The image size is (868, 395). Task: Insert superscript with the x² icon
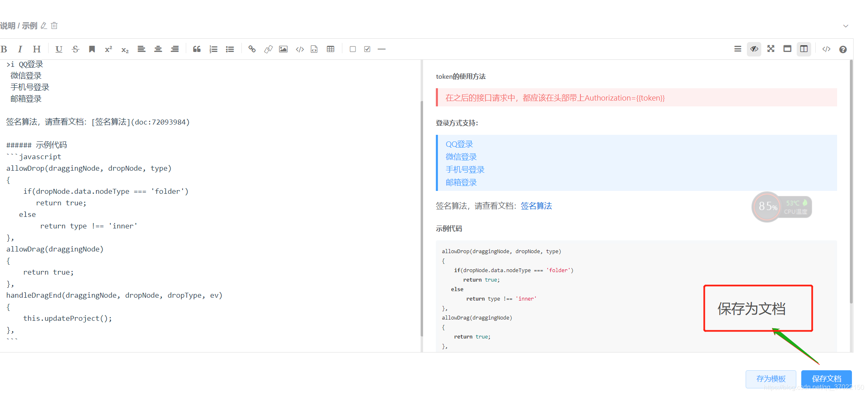[x=108, y=49]
